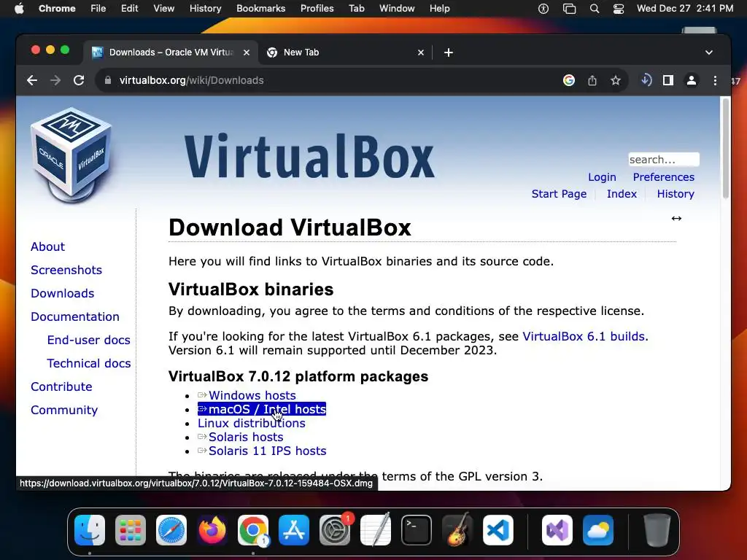Open the Documentation sidebar link

click(75, 316)
